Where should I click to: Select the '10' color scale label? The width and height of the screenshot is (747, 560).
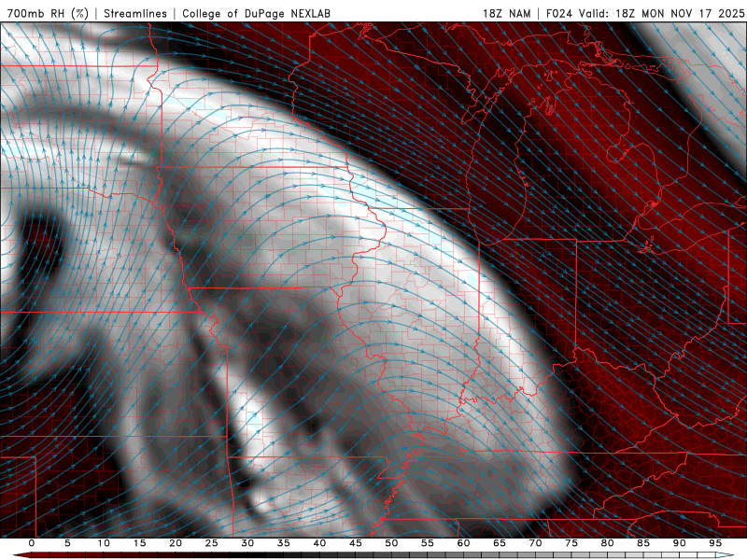click(104, 543)
